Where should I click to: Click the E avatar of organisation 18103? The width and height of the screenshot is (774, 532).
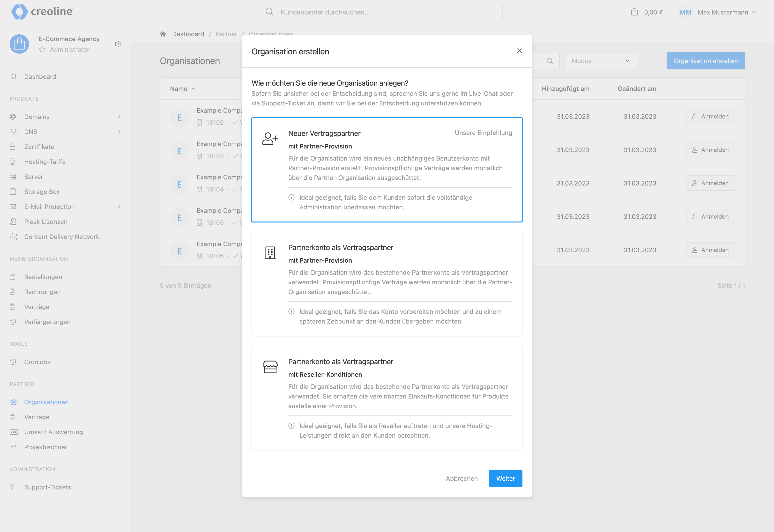pos(180,151)
